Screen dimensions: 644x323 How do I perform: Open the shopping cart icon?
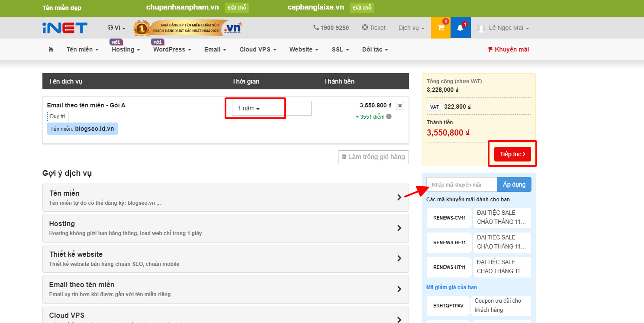click(440, 28)
